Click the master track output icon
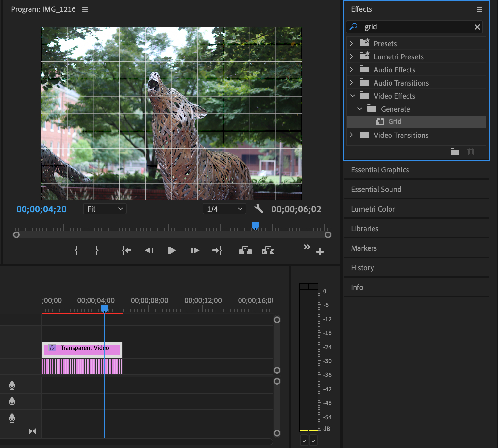Viewport: 498px width, 448px height. pos(32,431)
